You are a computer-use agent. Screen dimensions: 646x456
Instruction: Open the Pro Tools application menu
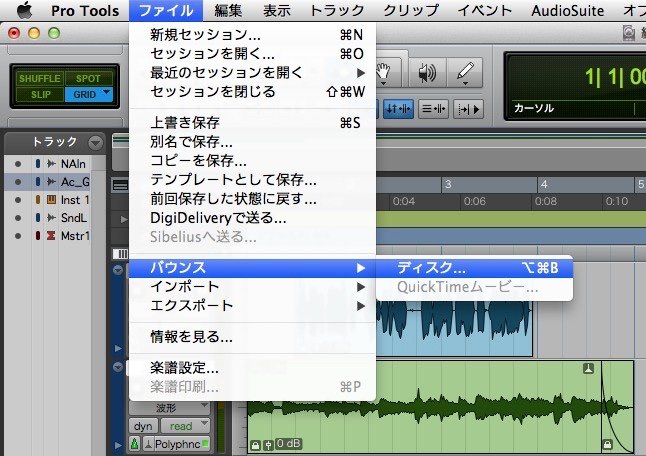(x=85, y=11)
